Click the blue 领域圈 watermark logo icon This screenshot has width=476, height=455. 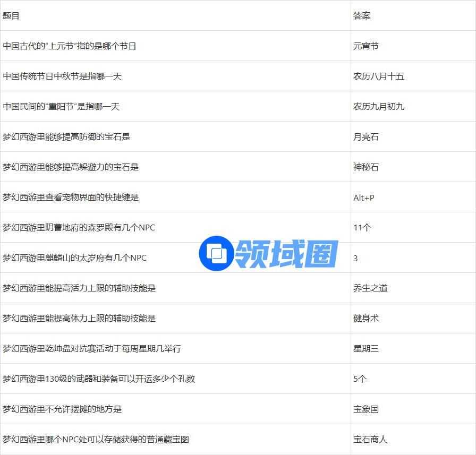point(216,253)
